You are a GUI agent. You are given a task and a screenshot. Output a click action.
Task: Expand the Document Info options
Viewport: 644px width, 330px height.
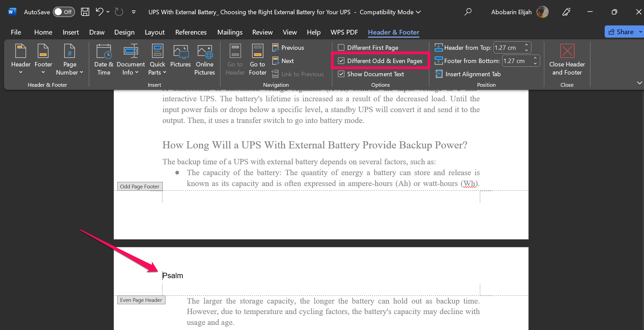131,61
